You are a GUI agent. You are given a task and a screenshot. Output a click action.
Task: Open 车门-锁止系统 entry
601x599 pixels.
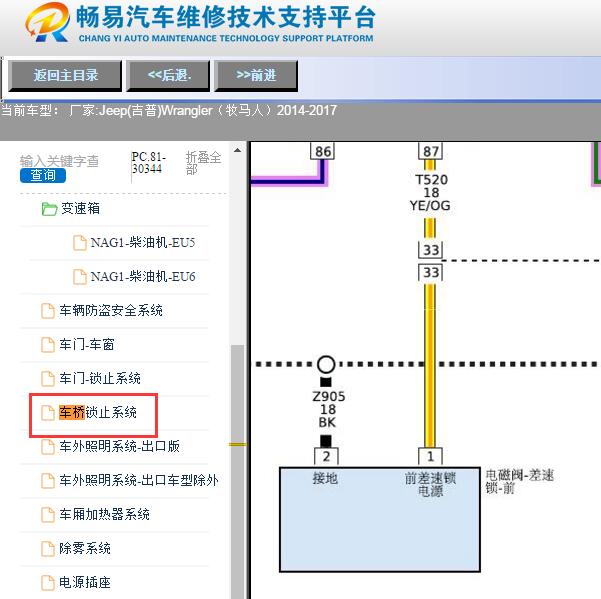click(x=100, y=378)
